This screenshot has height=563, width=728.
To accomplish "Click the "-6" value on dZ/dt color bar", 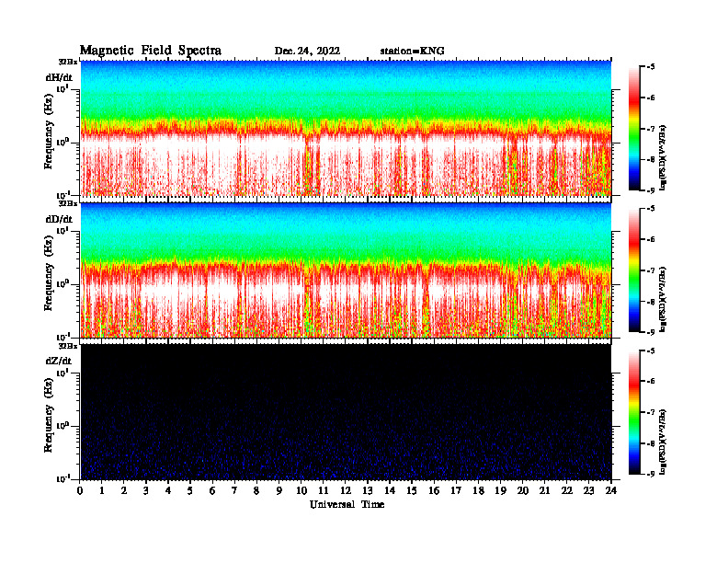I will 651,382.
